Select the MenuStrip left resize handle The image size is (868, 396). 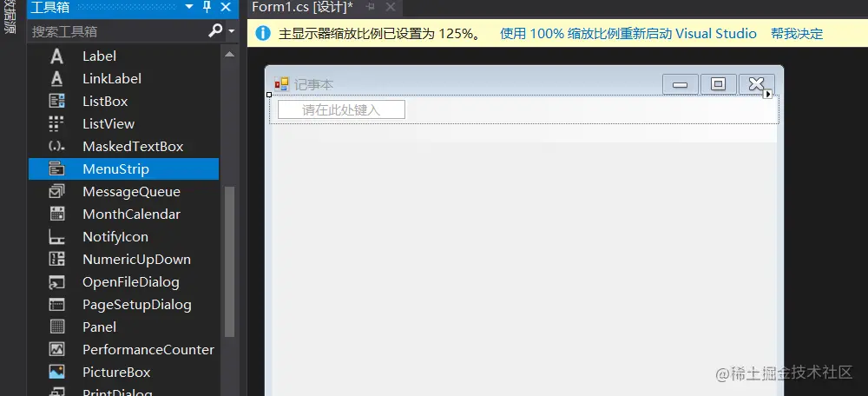point(270,95)
